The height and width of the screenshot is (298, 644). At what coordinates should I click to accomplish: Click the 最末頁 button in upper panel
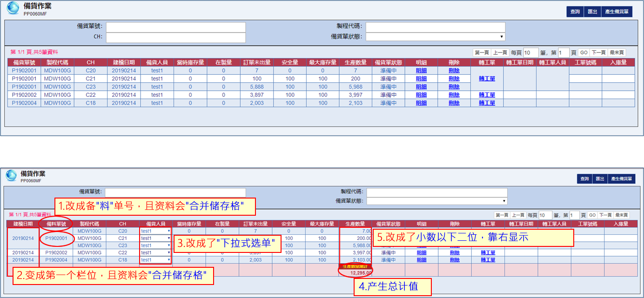coord(617,53)
